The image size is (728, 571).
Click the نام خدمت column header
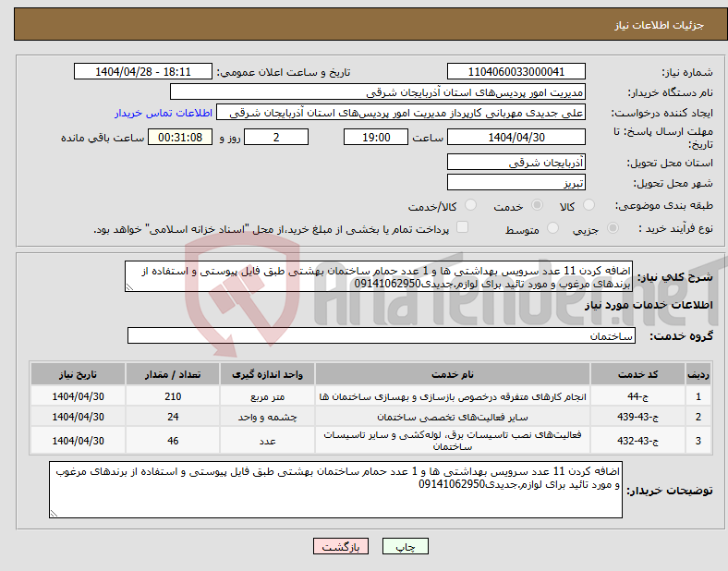click(x=453, y=374)
